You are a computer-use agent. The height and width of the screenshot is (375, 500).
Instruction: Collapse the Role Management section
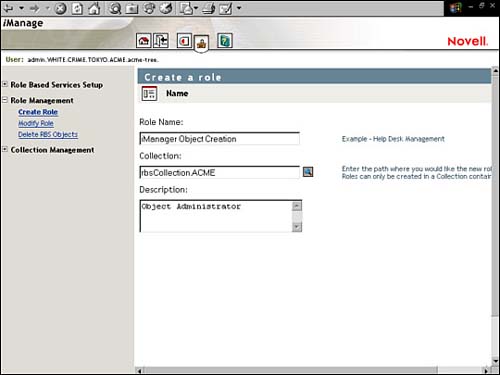(5, 100)
